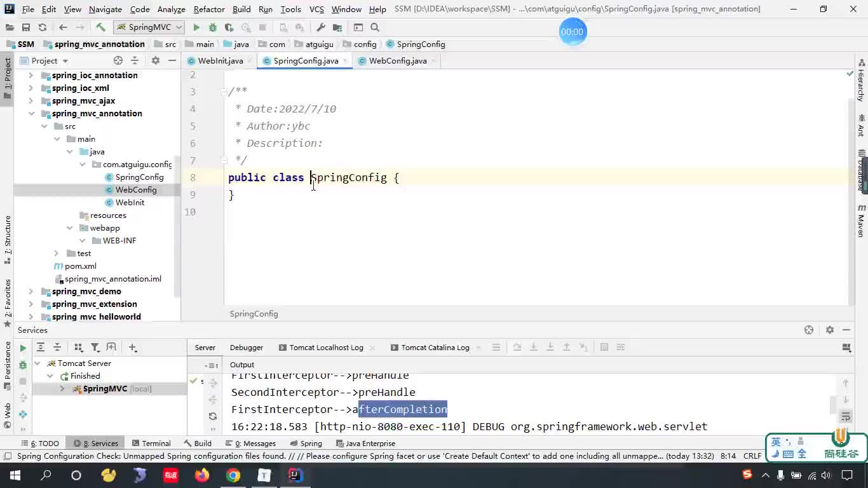This screenshot has width=868, height=488.
Task: Open Chrome from the taskbar
Action: 233,475
